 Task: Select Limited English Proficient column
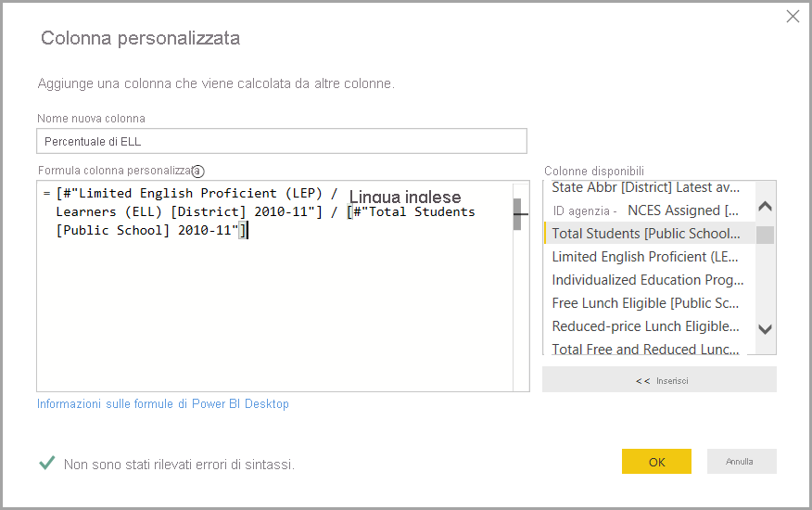coord(646,257)
